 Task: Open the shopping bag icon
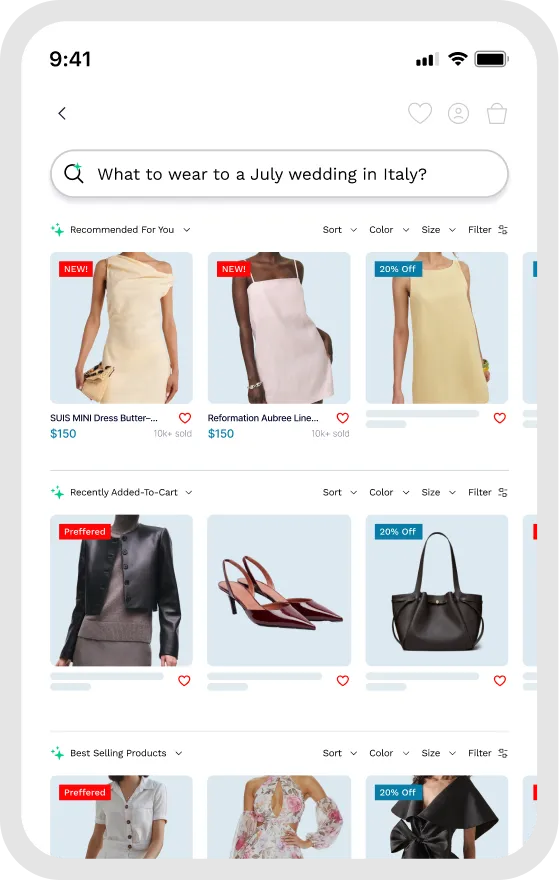click(x=497, y=113)
